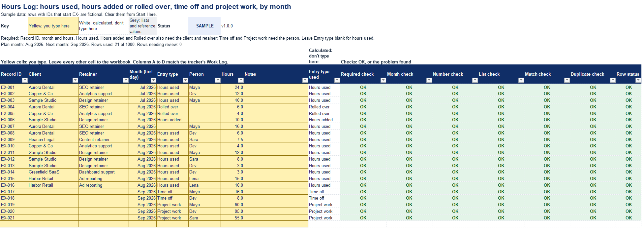Select Entry type 'Rolled over' in row EX-005
This screenshot has width=644, height=230.
[172, 113]
